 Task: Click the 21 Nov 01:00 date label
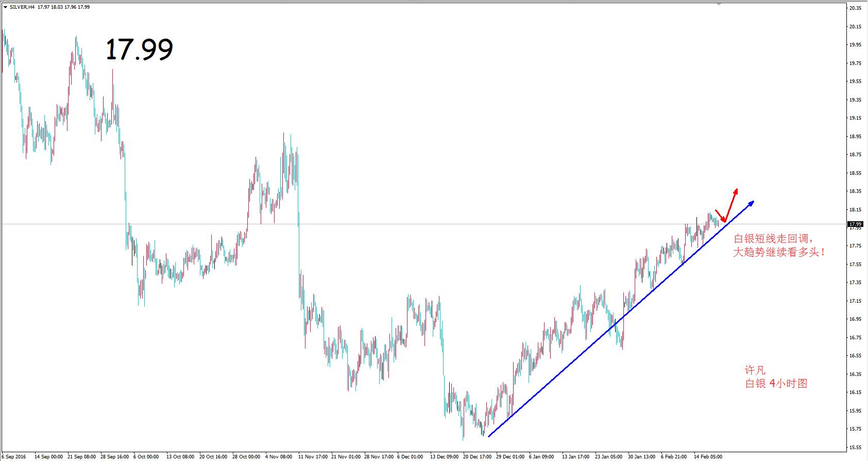point(346,457)
